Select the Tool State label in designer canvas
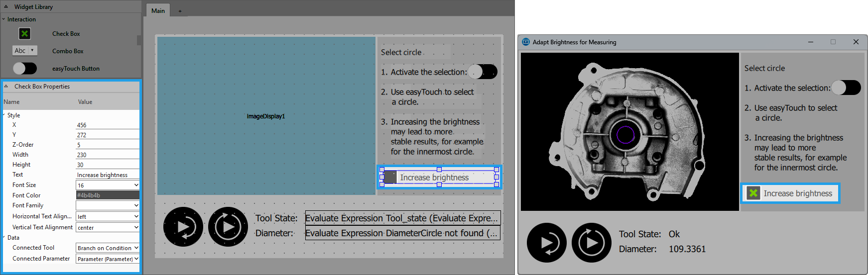 tap(276, 218)
